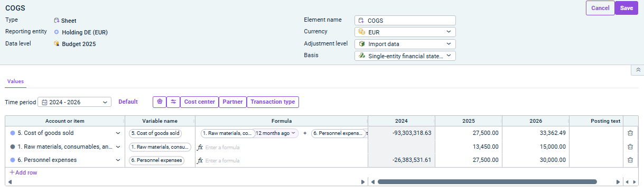Edit the Element name field
Screen dimensions: 644x191
coord(405,21)
